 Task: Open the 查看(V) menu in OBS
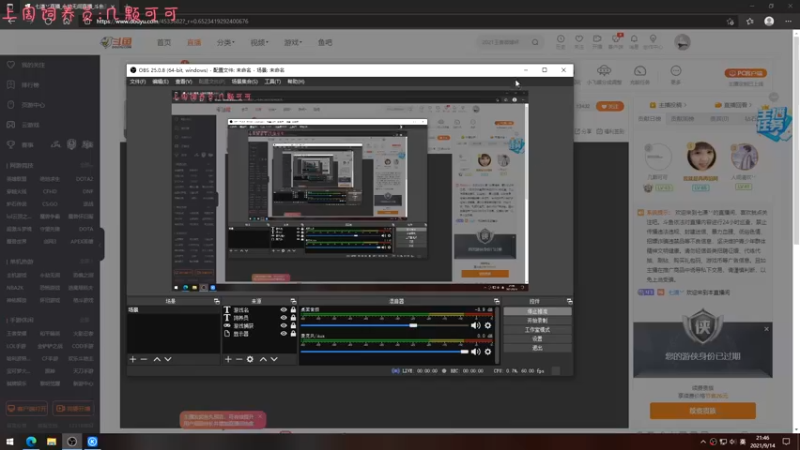point(184,82)
